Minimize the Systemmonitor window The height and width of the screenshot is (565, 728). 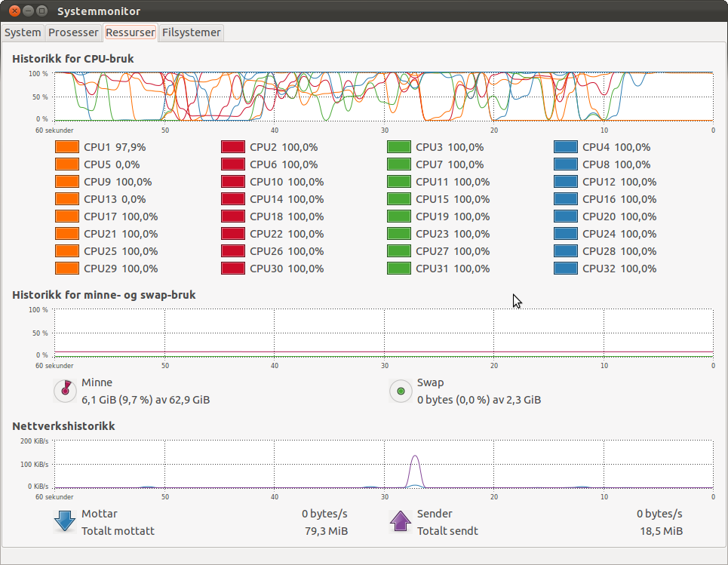click(29, 11)
